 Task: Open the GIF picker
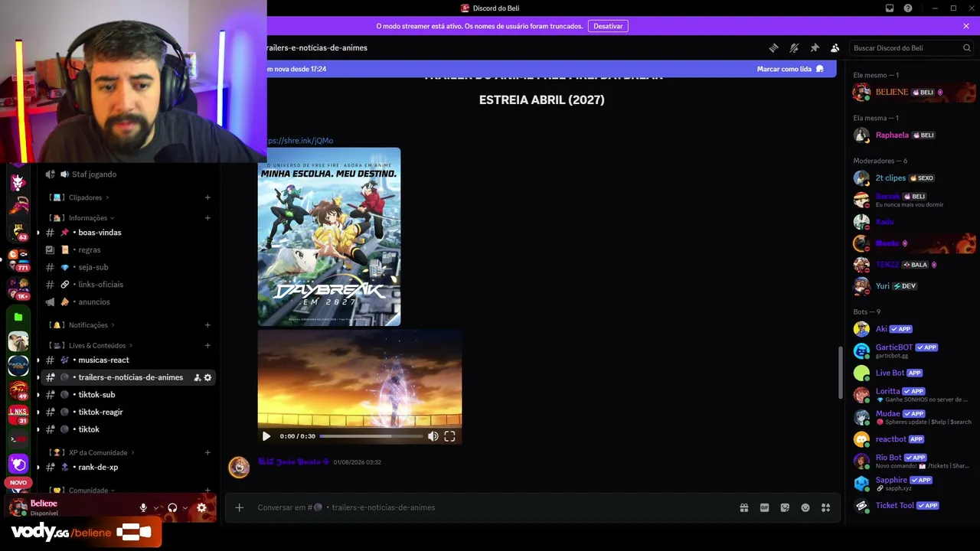764,507
